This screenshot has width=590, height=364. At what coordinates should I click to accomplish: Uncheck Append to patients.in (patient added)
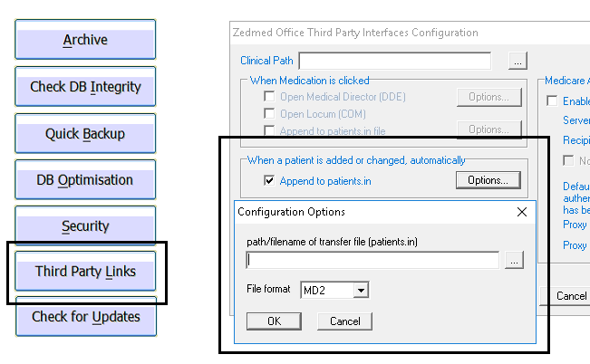tap(269, 180)
